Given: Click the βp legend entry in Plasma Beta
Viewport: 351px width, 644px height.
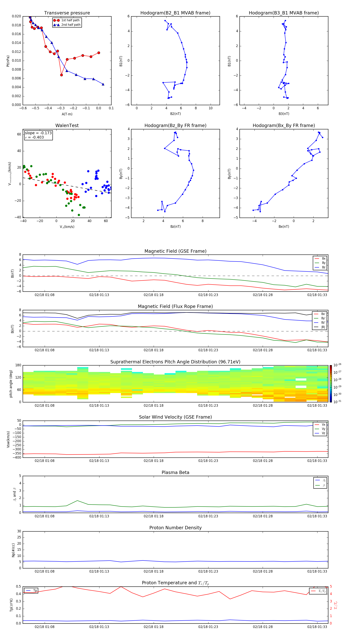Looking at the screenshot, I should [x=321, y=480].
